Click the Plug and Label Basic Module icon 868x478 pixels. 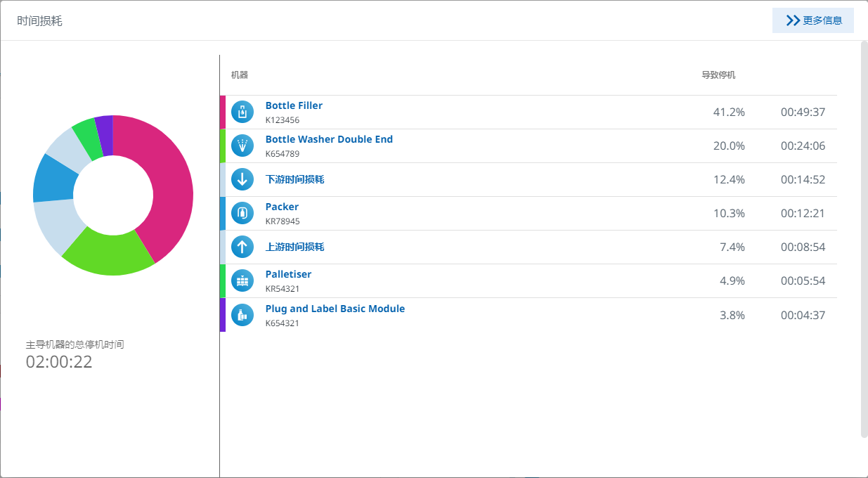coord(242,314)
